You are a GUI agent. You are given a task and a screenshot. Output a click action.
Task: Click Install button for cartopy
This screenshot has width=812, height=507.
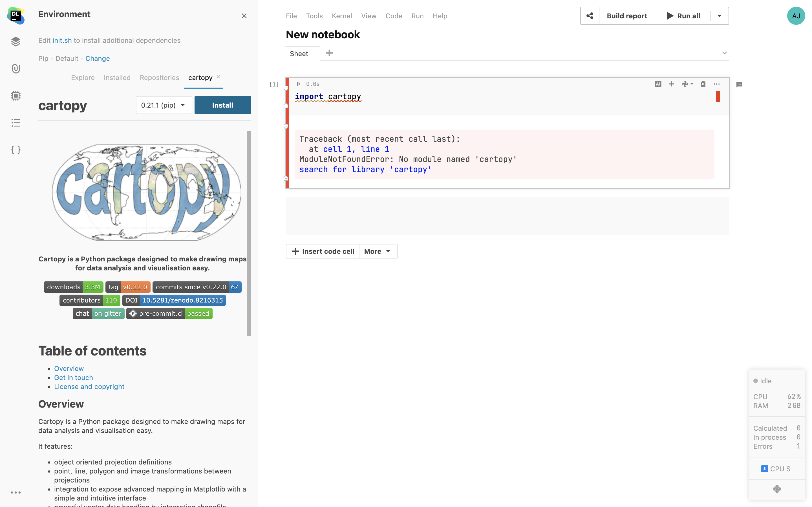[x=222, y=105]
